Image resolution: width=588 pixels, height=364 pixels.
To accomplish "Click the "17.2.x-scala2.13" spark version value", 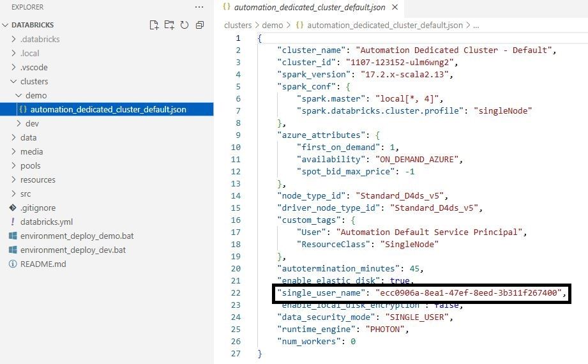I will click(405, 74).
